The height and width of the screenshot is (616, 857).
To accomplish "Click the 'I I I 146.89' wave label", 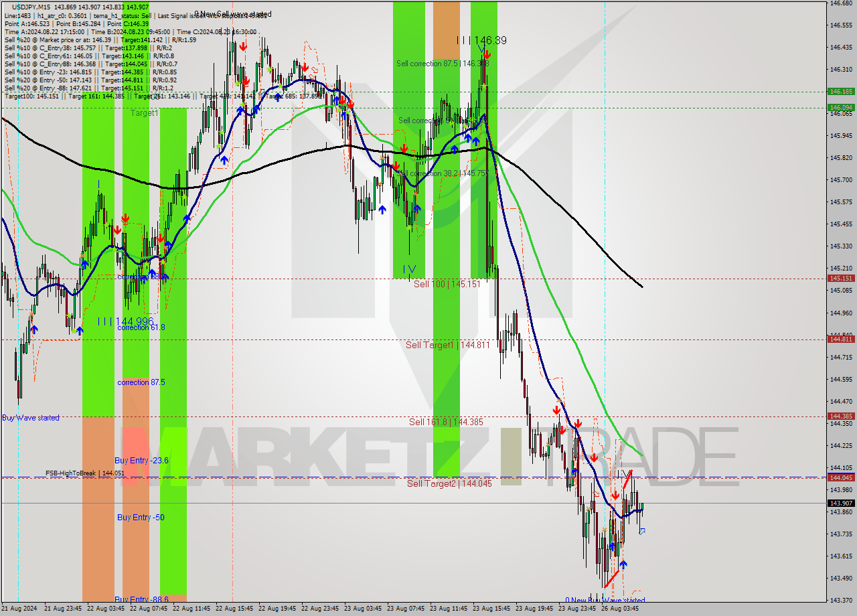I will point(481,40).
